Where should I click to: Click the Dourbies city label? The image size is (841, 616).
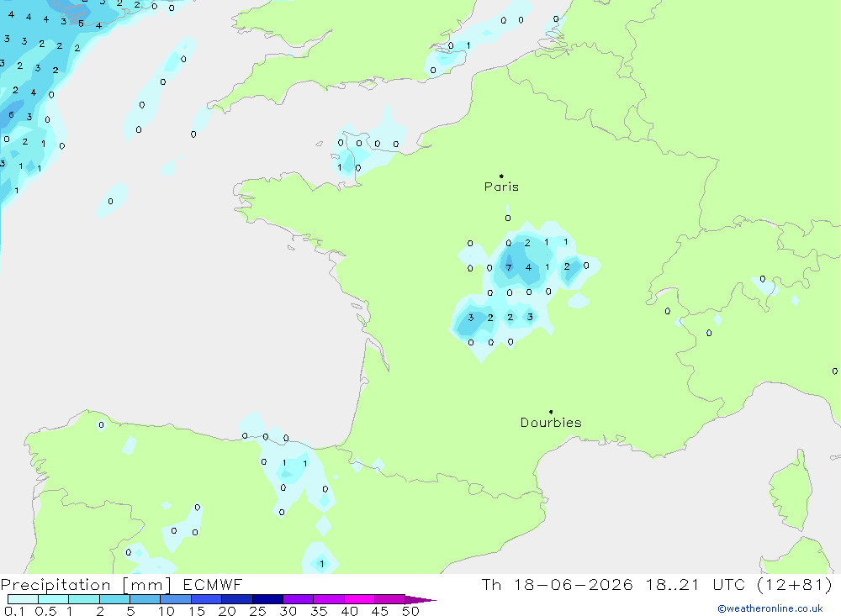[x=551, y=423]
